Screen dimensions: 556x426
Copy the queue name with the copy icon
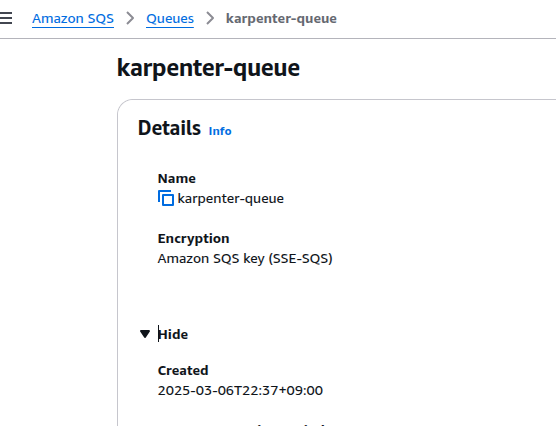tap(166, 198)
